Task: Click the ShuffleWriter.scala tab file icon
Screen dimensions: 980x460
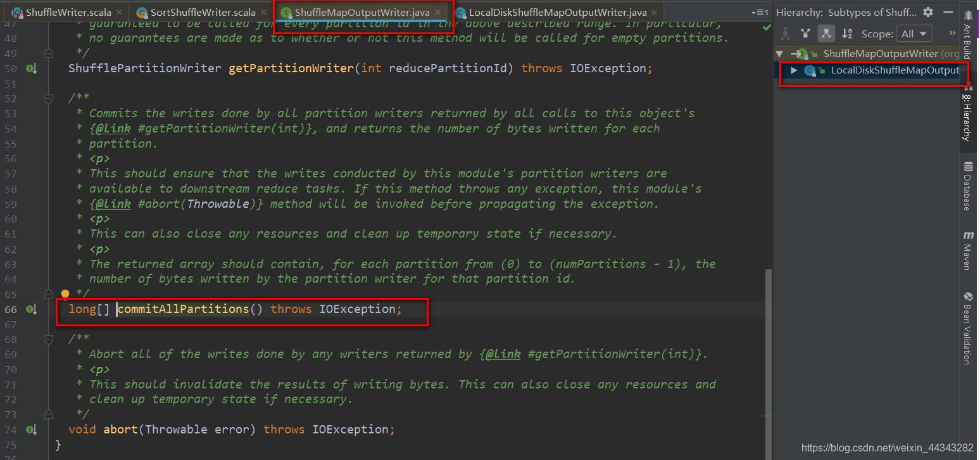Action: point(17,13)
